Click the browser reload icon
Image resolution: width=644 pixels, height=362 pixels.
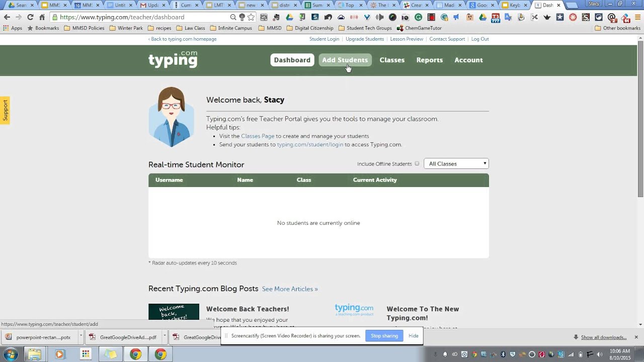click(30, 17)
